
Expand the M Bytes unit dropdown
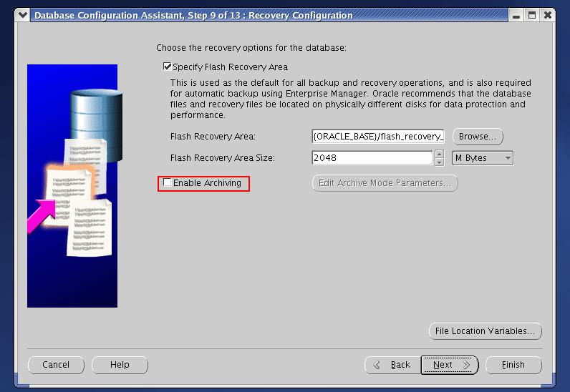(x=483, y=158)
